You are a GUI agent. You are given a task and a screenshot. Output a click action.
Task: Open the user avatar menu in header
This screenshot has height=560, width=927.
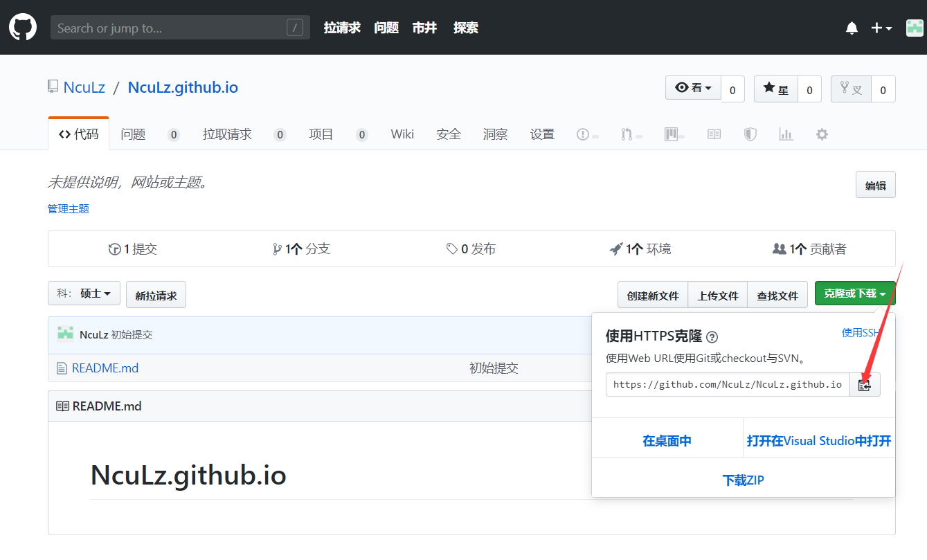[915, 28]
